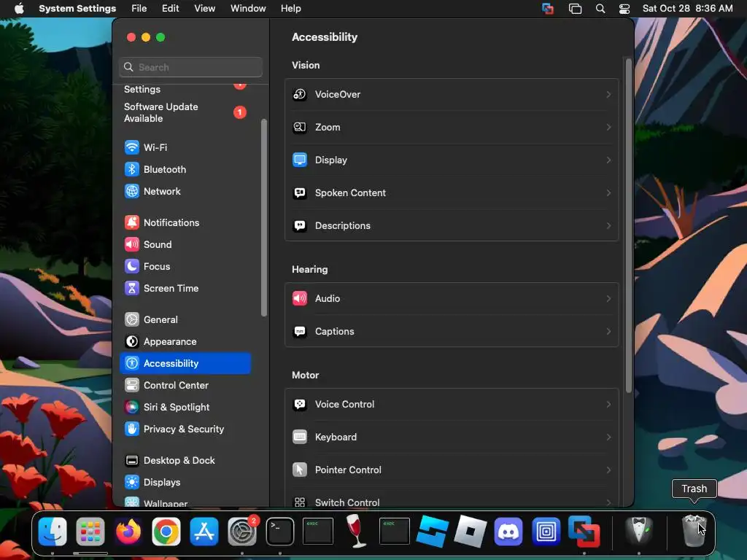Click the date and time in menu bar

click(687, 9)
